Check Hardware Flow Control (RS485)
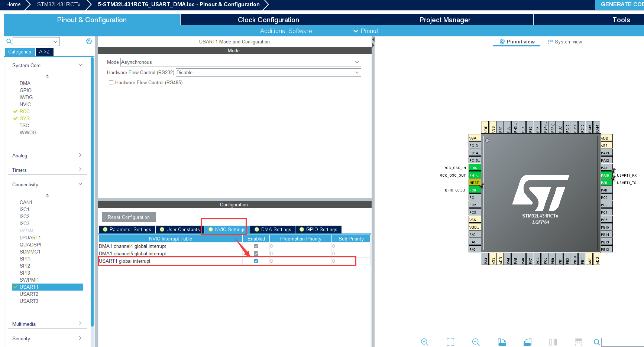The height and width of the screenshot is (347, 644). [111, 82]
